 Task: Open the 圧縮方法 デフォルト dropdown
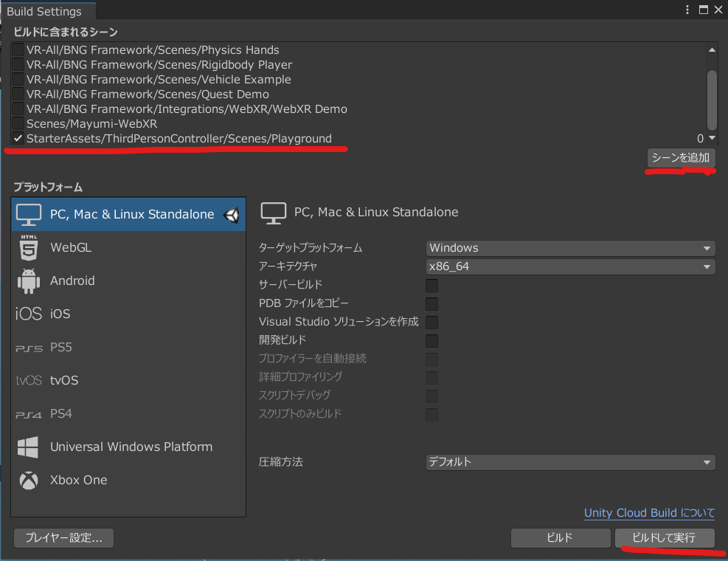(570, 462)
